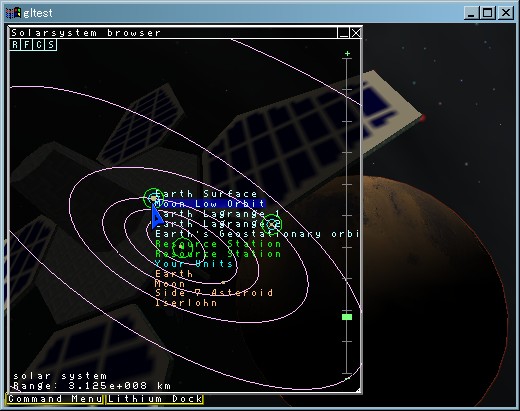
Task: Click the solar system label text
Action: tap(60, 376)
